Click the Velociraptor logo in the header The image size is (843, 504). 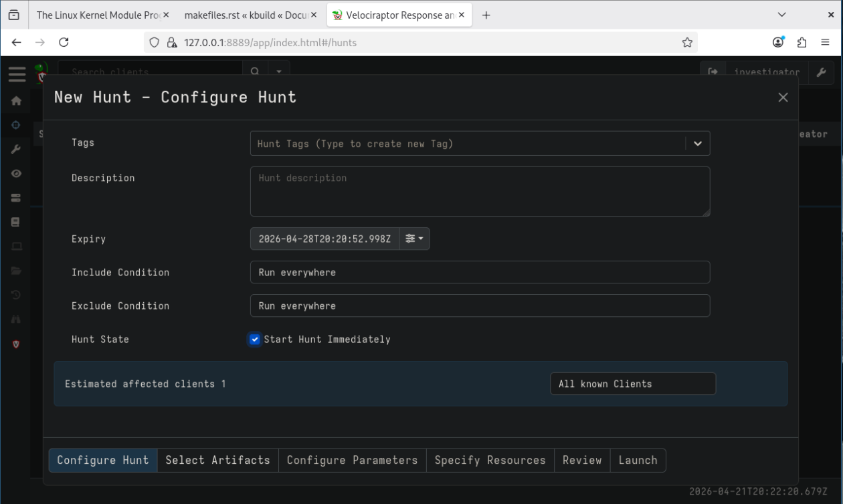click(41, 71)
